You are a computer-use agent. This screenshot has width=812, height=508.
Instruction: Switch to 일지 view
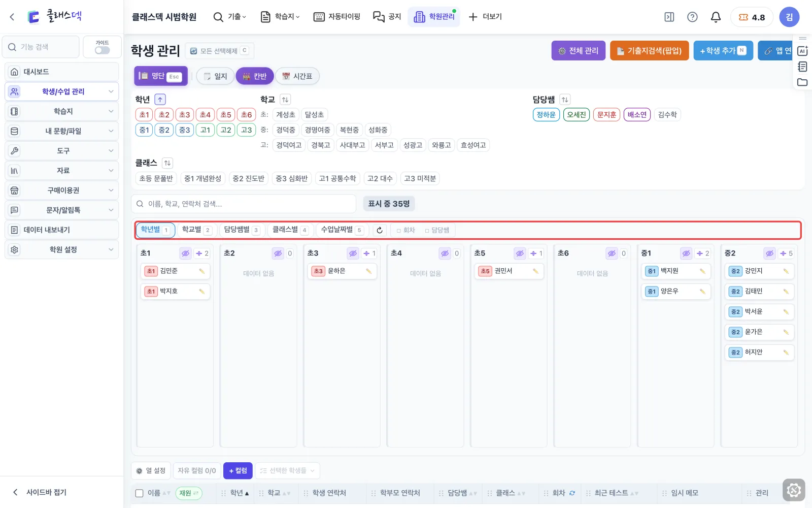(215, 76)
